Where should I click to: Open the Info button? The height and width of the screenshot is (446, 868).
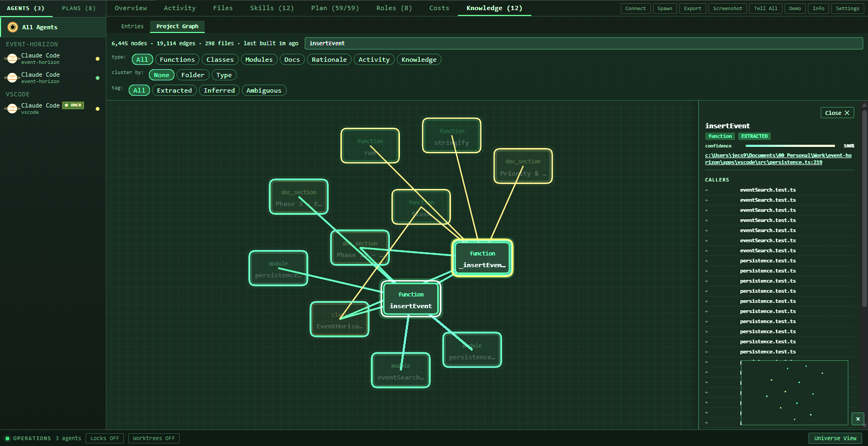coord(819,9)
